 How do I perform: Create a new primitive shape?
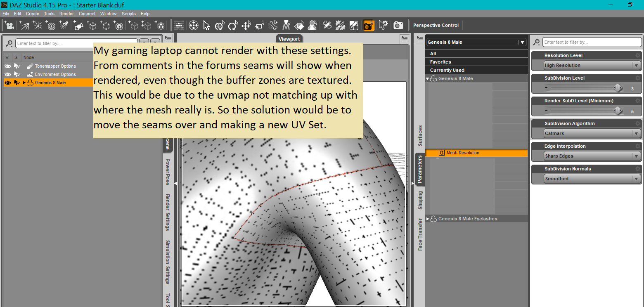click(x=78, y=25)
